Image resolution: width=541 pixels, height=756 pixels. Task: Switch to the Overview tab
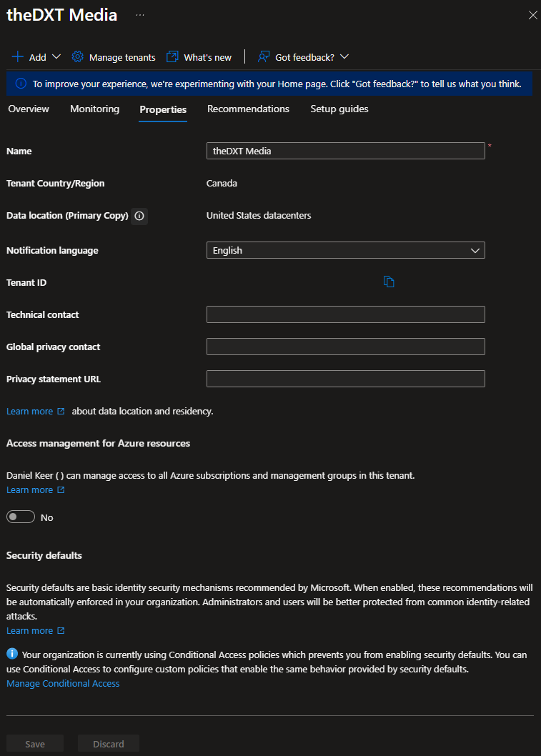[29, 109]
